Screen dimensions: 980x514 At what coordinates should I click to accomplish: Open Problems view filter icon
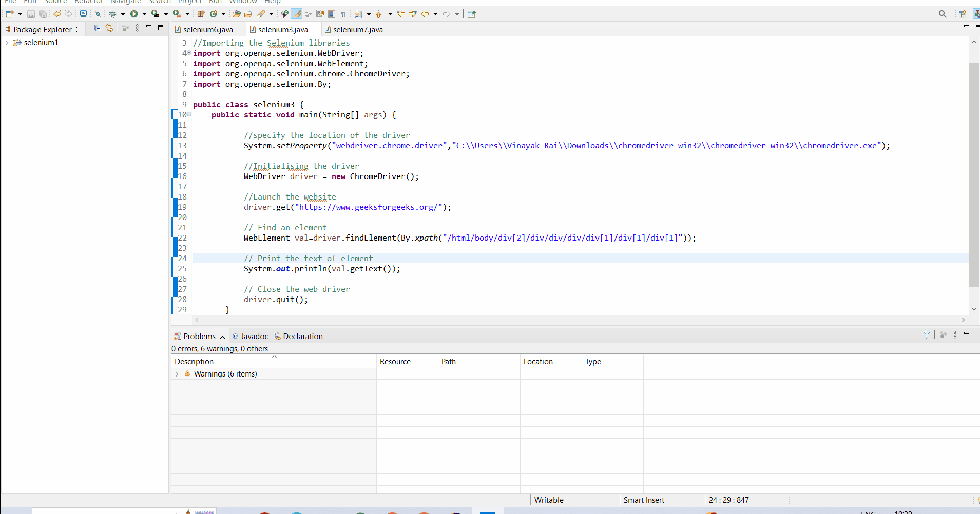click(927, 335)
